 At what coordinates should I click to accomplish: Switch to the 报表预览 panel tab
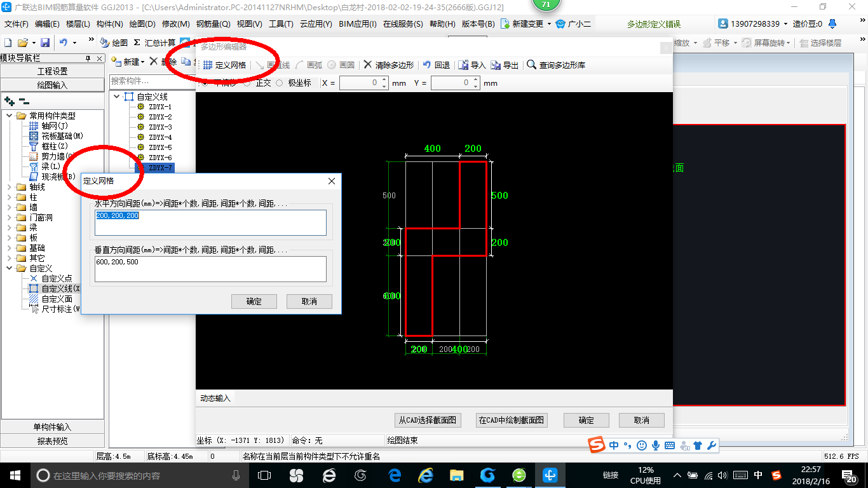tap(52, 441)
